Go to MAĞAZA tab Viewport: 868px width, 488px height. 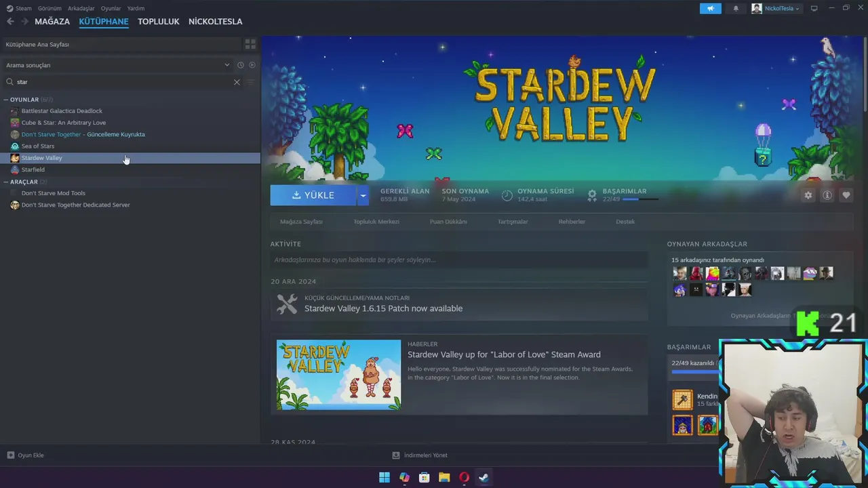click(52, 22)
